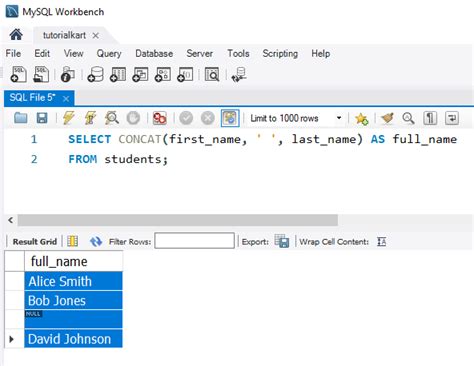This screenshot has width=474, height=366.
Task: Open the object inspector info icon
Action: coord(68,74)
